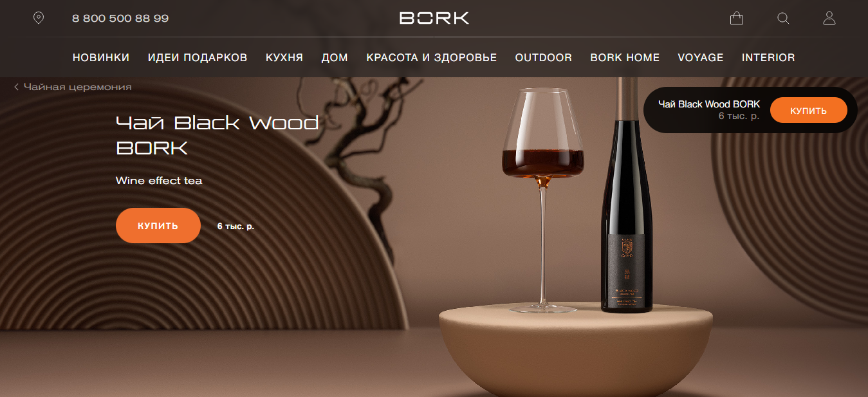Viewport: 868px width, 397px height.
Task: Open the ИДЕИ ПОДАРКОВ menu
Action: tap(198, 57)
